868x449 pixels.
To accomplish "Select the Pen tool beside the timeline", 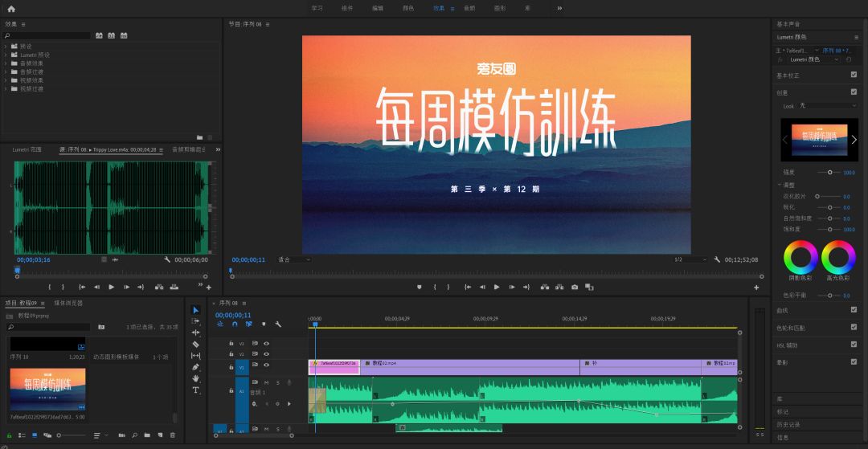I will [x=195, y=367].
